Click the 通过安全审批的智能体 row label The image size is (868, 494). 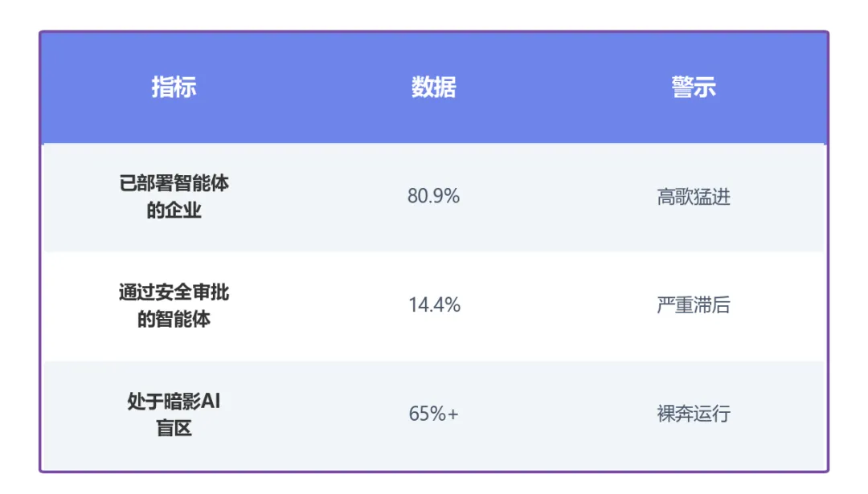[174, 305]
